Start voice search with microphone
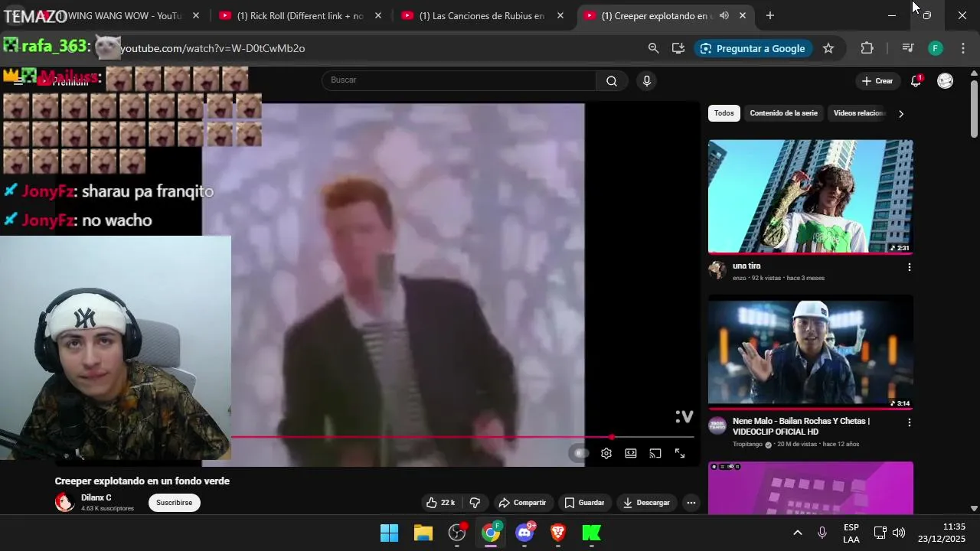The height and width of the screenshot is (551, 980). (647, 81)
